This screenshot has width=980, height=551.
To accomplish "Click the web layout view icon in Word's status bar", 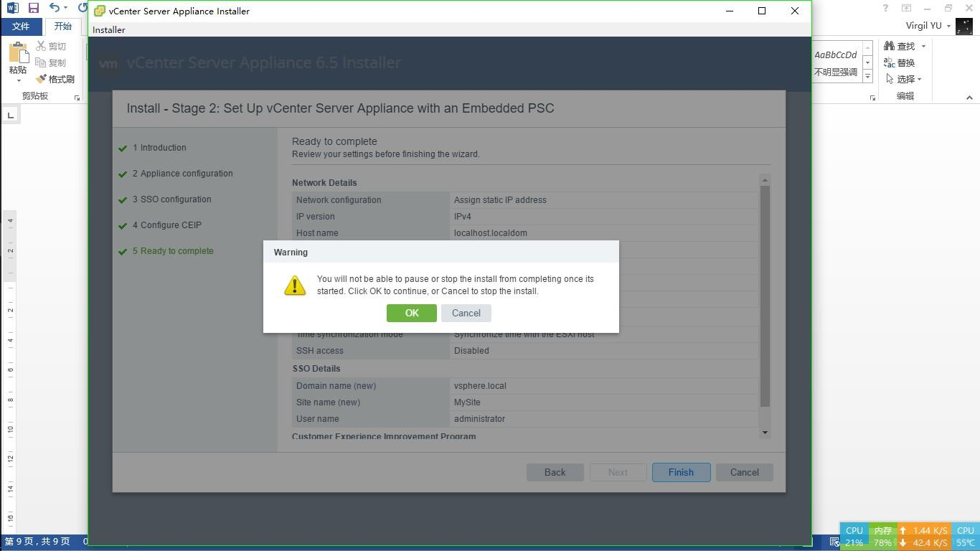I will (834, 542).
